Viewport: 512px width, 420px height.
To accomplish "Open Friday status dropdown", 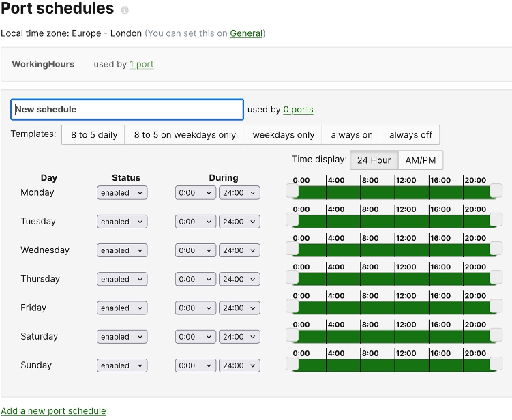I will click(x=122, y=307).
